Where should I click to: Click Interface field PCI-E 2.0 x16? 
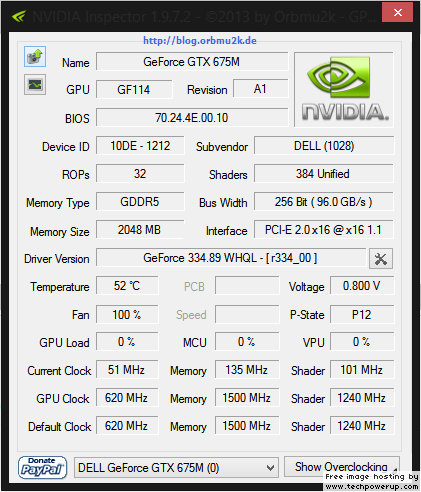pos(324,230)
